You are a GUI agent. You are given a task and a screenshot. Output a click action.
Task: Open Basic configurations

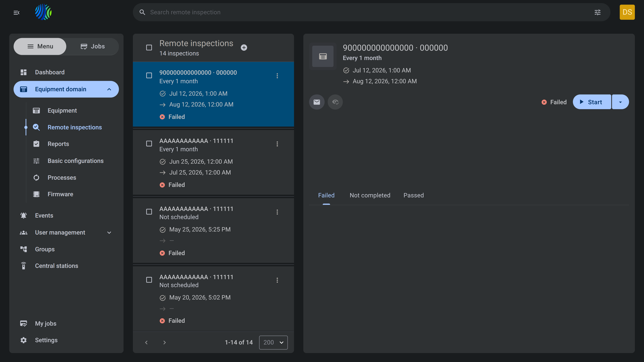coord(75,161)
